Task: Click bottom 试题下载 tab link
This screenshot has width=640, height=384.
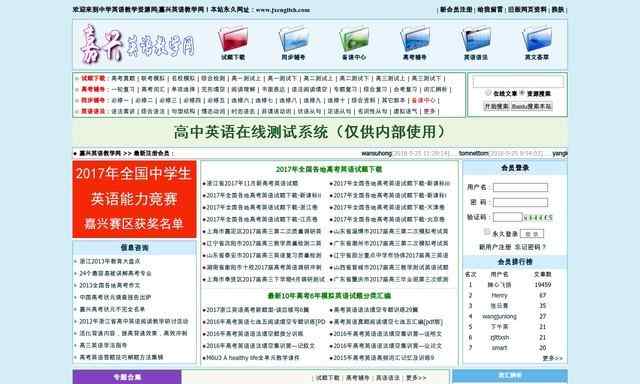Action: (x=328, y=378)
